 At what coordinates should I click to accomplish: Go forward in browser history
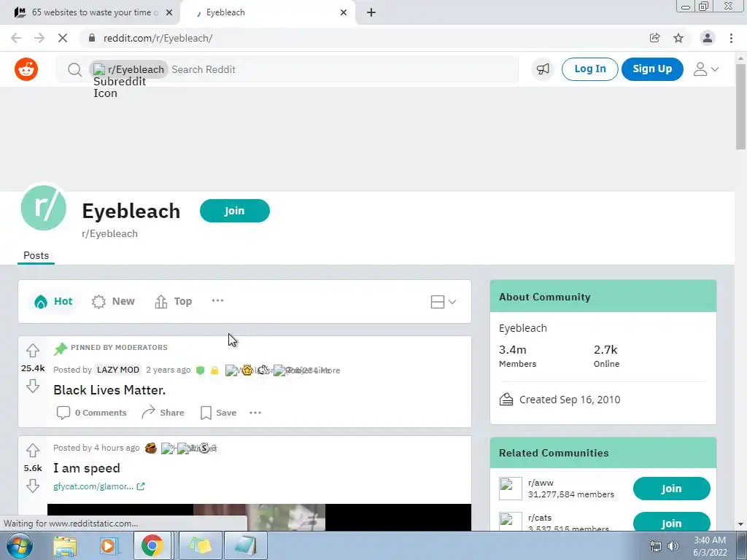click(x=39, y=38)
